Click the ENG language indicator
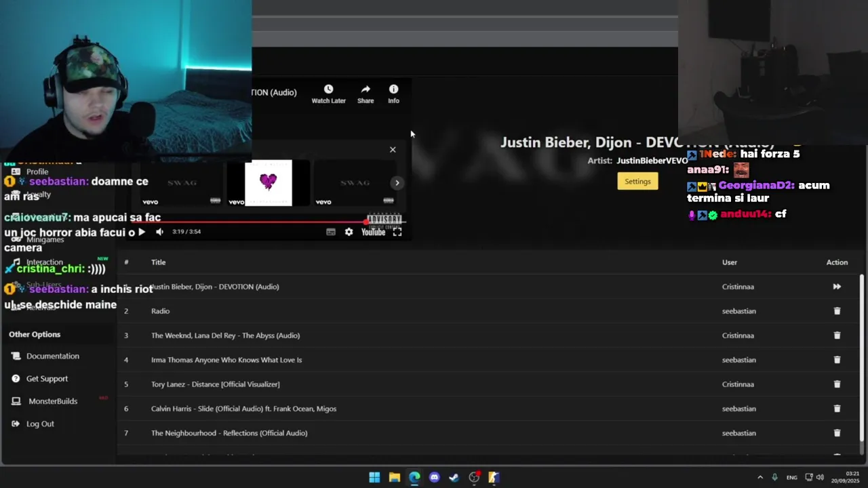This screenshot has height=488, width=868. (x=791, y=477)
